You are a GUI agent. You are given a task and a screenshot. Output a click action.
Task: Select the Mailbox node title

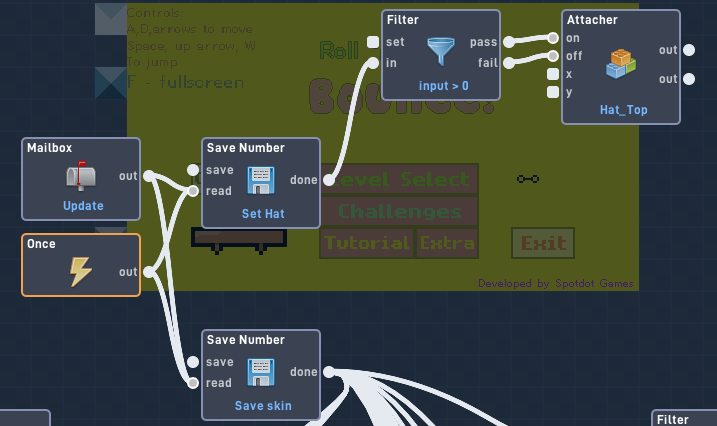[x=49, y=148]
